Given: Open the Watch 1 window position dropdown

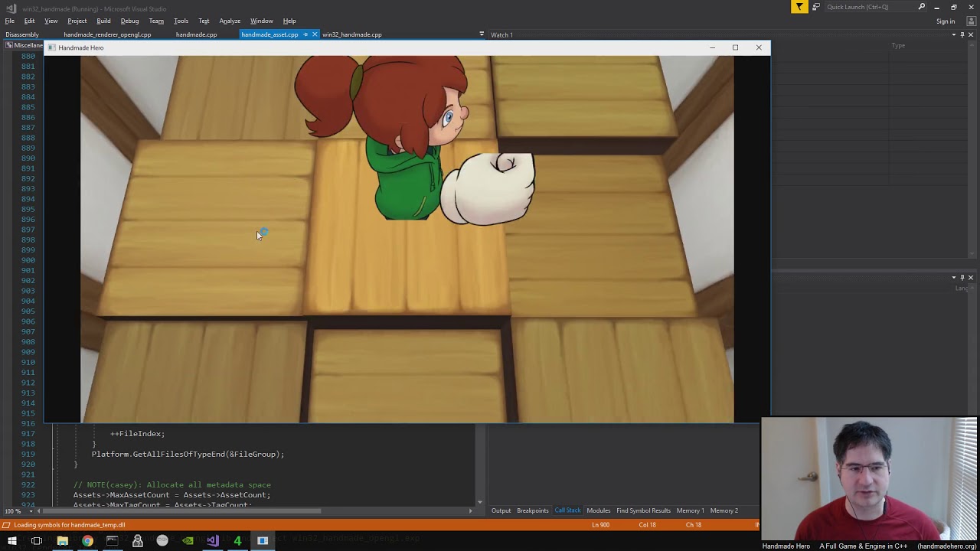Looking at the screenshot, I should point(954,34).
